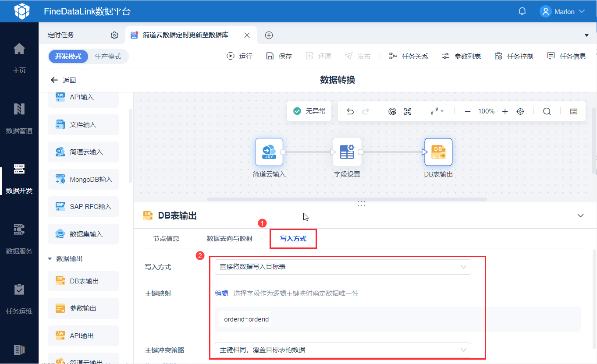Click the locate/center canvas icon
Image resolution: width=597 pixels, height=364 pixels.
pyautogui.click(x=520, y=111)
